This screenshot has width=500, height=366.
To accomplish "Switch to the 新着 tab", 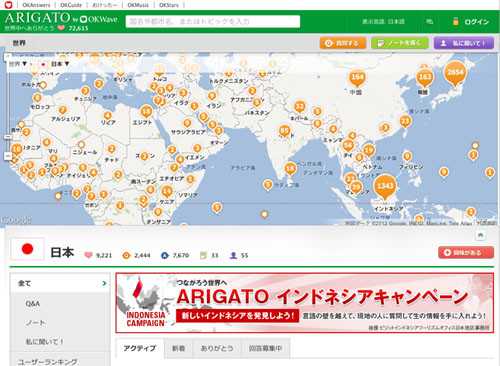I will pyautogui.click(x=178, y=348).
